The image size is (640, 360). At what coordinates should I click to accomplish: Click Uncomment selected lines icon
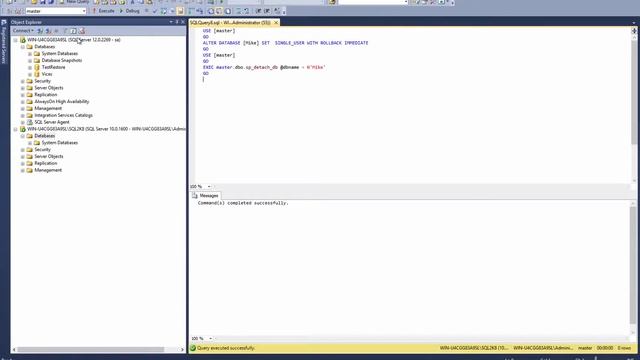coord(247,11)
